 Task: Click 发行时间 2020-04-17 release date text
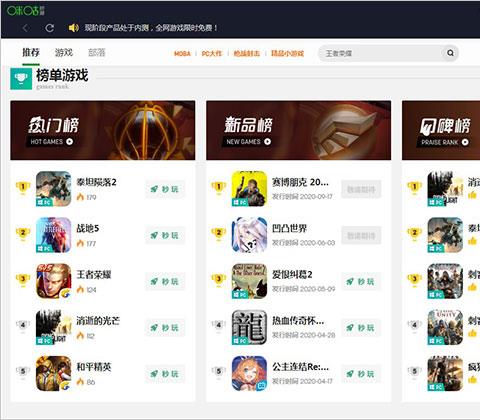pos(302,381)
